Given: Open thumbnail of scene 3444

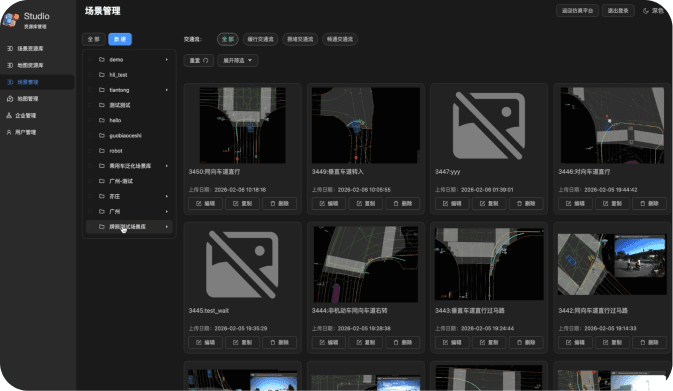Looking at the screenshot, I should point(366,264).
